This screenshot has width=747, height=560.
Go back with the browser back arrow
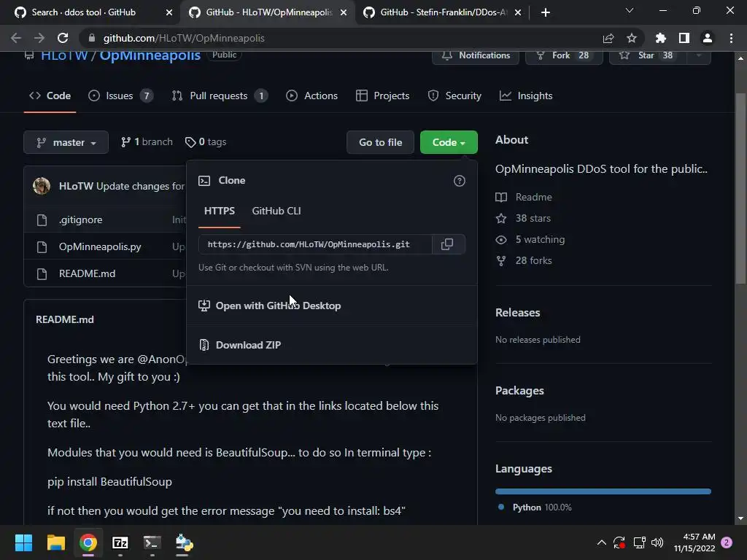[16, 38]
